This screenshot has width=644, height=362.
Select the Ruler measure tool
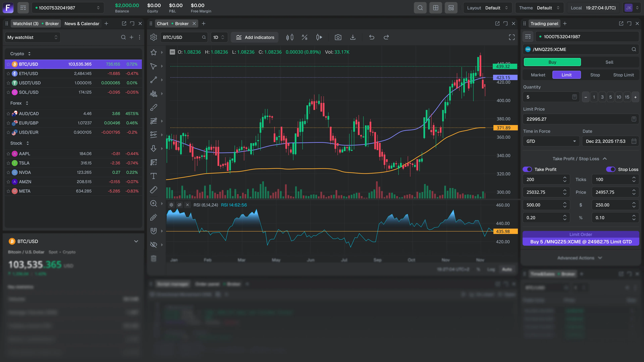(x=153, y=190)
